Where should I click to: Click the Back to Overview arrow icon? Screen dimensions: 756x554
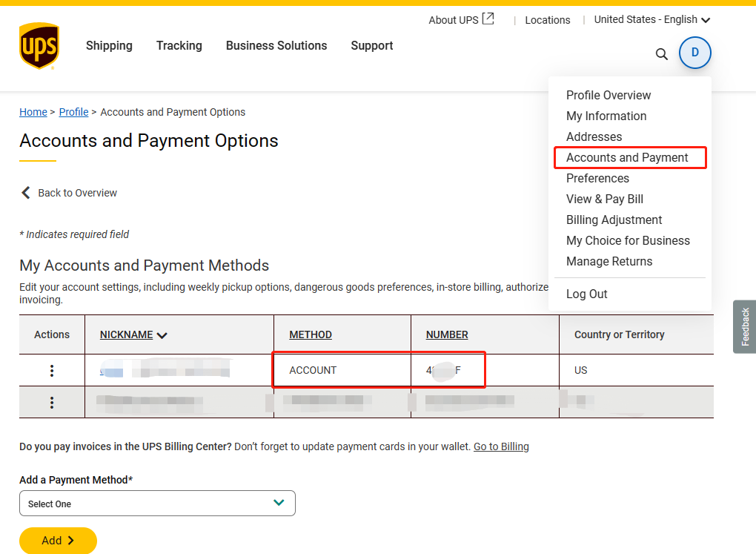point(25,193)
